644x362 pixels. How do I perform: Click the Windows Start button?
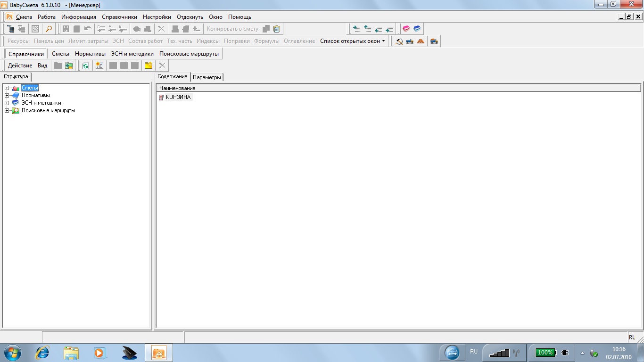(x=13, y=352)
